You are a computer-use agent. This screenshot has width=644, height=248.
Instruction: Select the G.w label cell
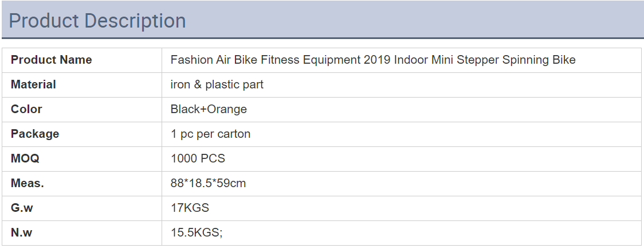tap(82, 208)
